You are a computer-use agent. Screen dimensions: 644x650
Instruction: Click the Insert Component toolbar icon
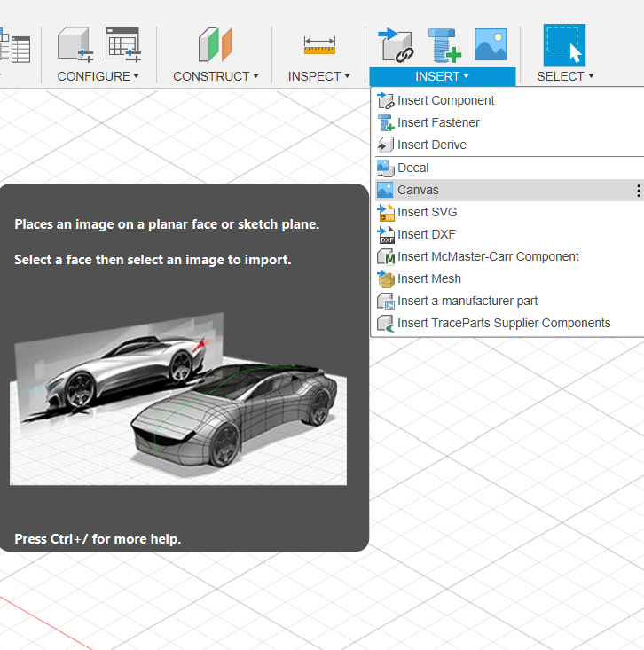(x=396, y=45)
